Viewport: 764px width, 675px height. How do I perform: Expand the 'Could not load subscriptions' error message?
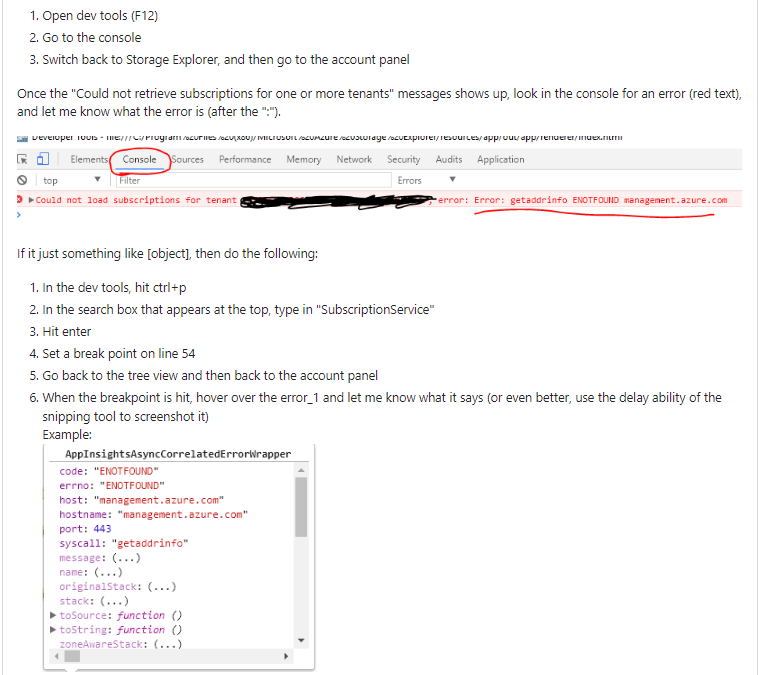tap(31, 200)
